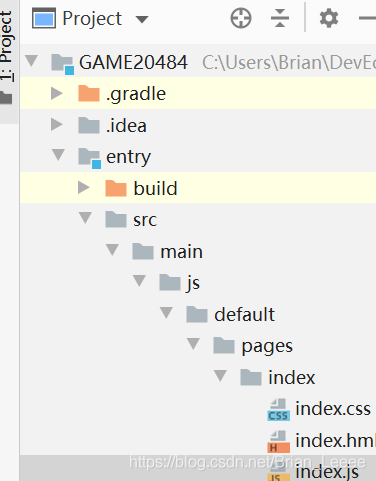Click the entry module folder icon
This screenshot has width=376, height=481.
tap(89, 158)
